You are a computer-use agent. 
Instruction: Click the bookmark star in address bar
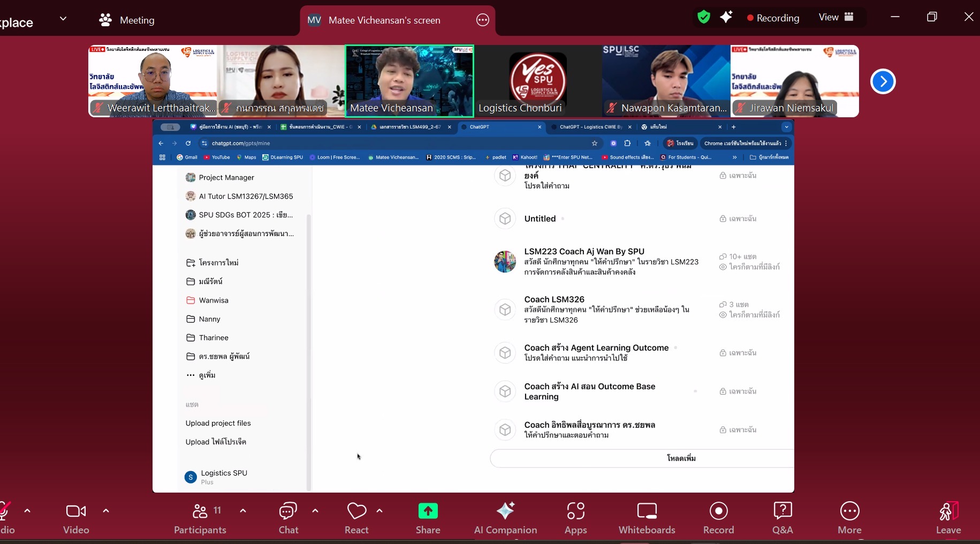[x=595, y=143]
